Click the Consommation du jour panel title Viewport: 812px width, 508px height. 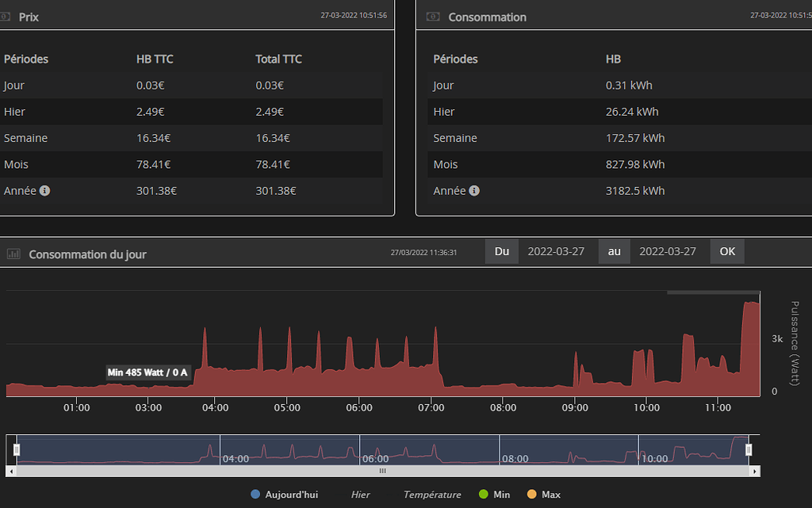click(87, 254)
